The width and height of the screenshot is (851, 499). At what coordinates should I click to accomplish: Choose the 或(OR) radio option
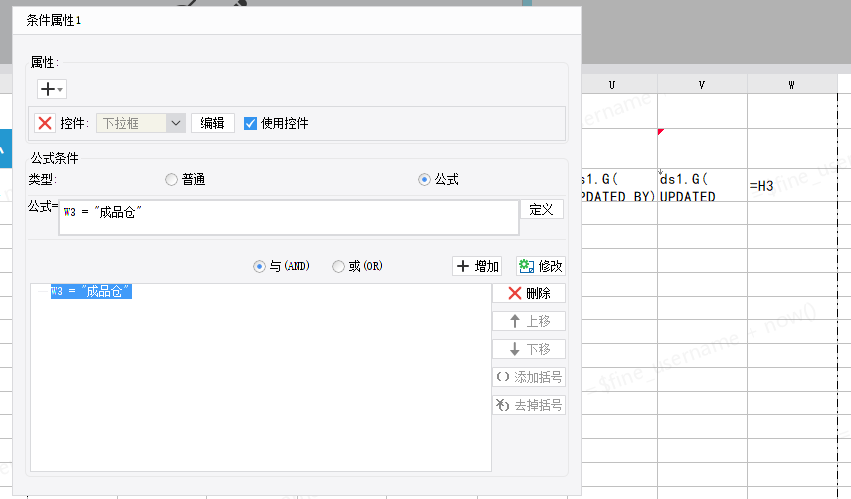click(338, 267)
